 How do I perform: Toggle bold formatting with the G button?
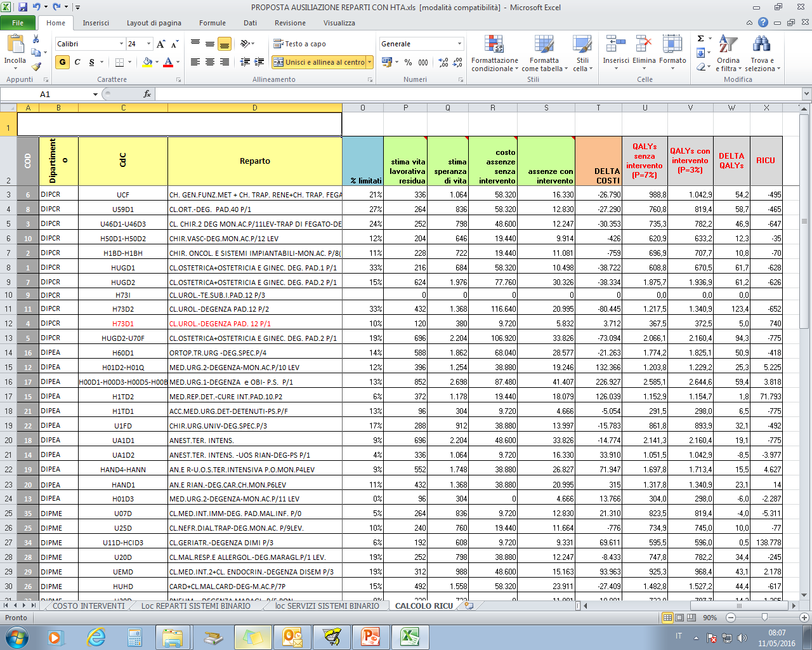pos(62,62)
